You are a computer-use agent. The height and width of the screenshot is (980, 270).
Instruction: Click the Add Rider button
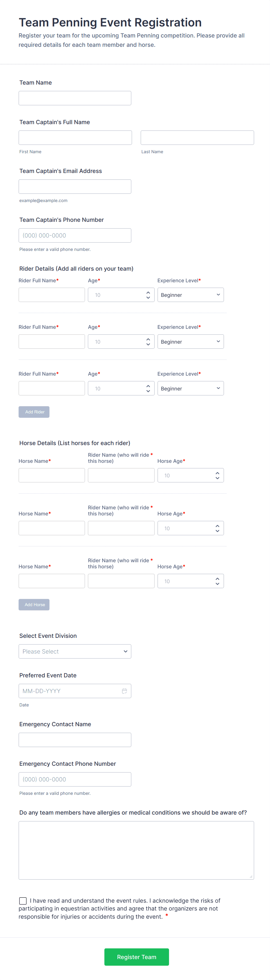coord(34,412)
